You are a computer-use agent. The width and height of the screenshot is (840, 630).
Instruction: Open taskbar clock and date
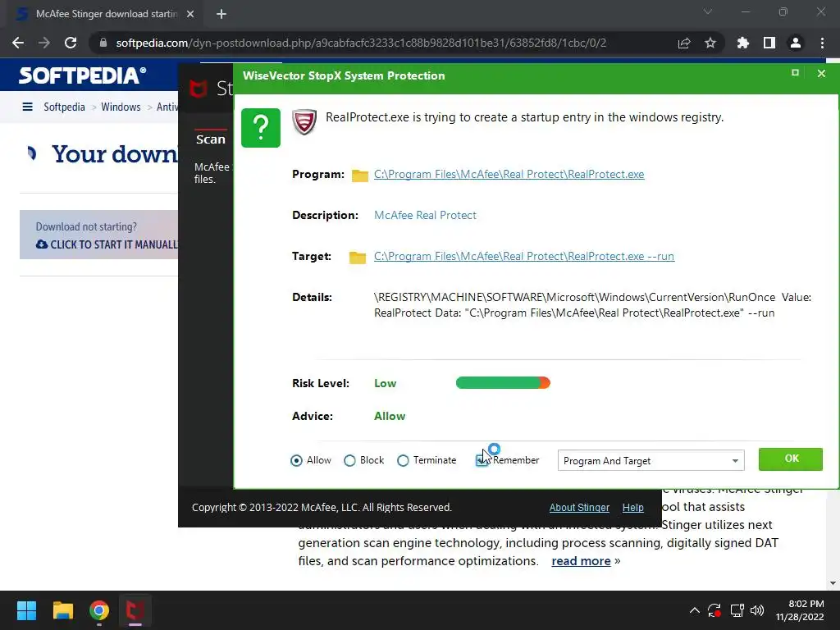(801, 610)
